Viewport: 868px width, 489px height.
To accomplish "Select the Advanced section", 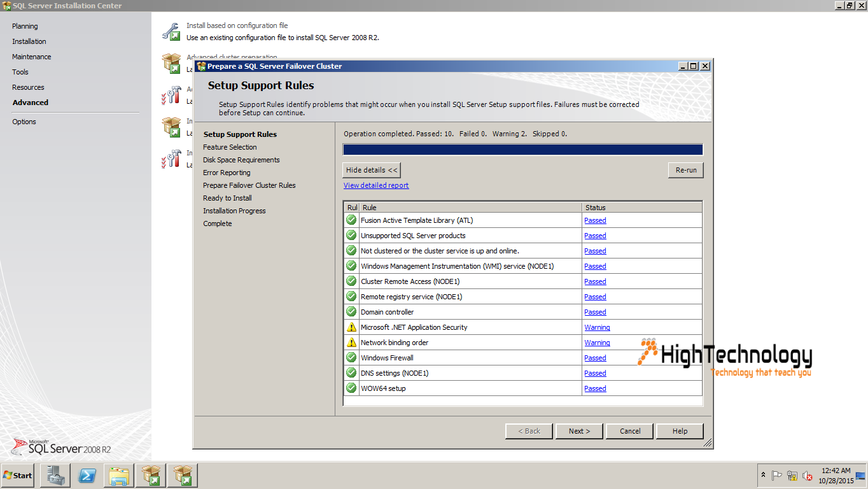I will click(31, 103).
